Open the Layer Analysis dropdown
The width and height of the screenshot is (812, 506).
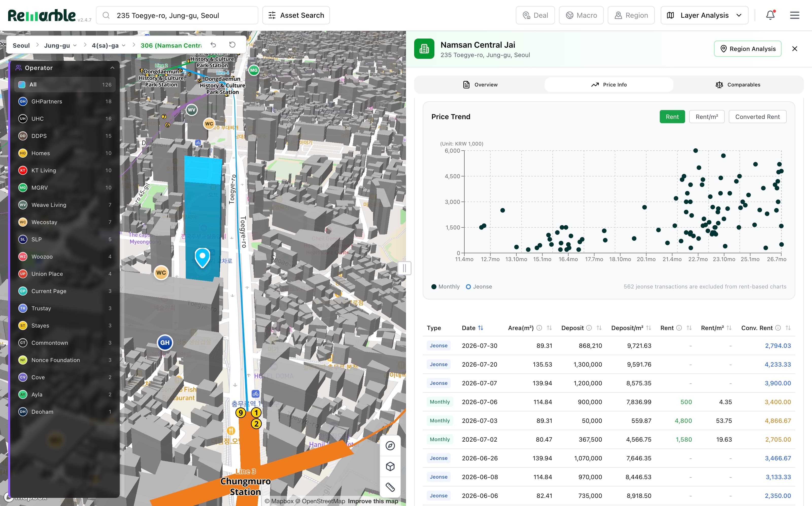pyautogui.click(x=704, y=15)
